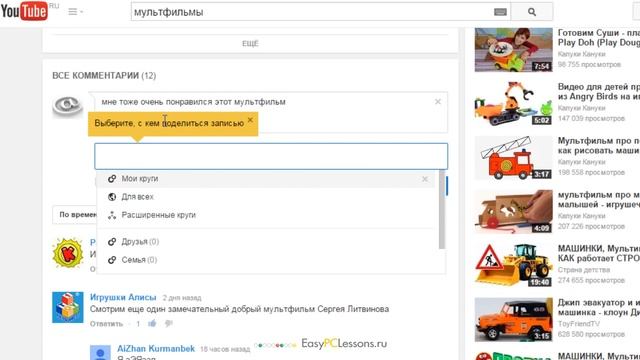640x360 pixels.
Task: Open the По времени sort dropdown
Action: 75,215
